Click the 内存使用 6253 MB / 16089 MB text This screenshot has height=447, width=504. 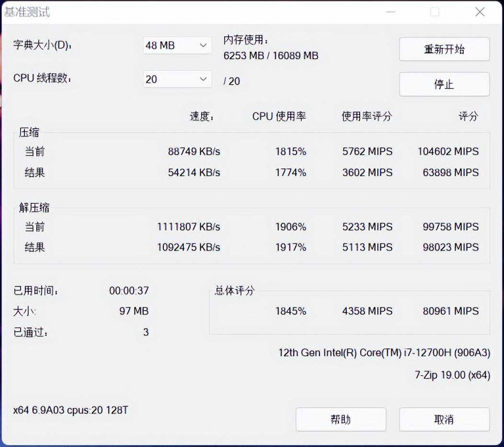pyautogui.click(x=271, y=56)
